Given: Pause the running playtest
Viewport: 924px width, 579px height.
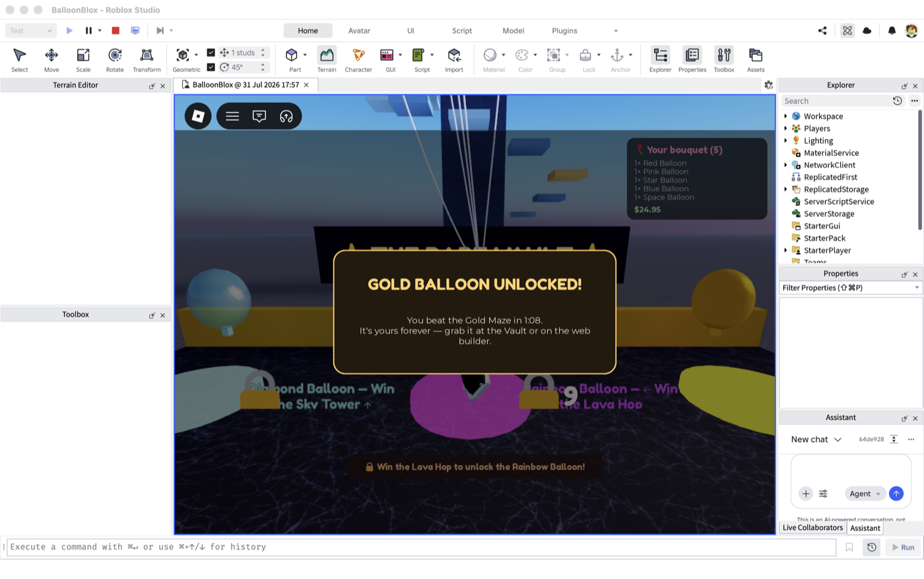Looking at the screenshot, I should [88, 30].
